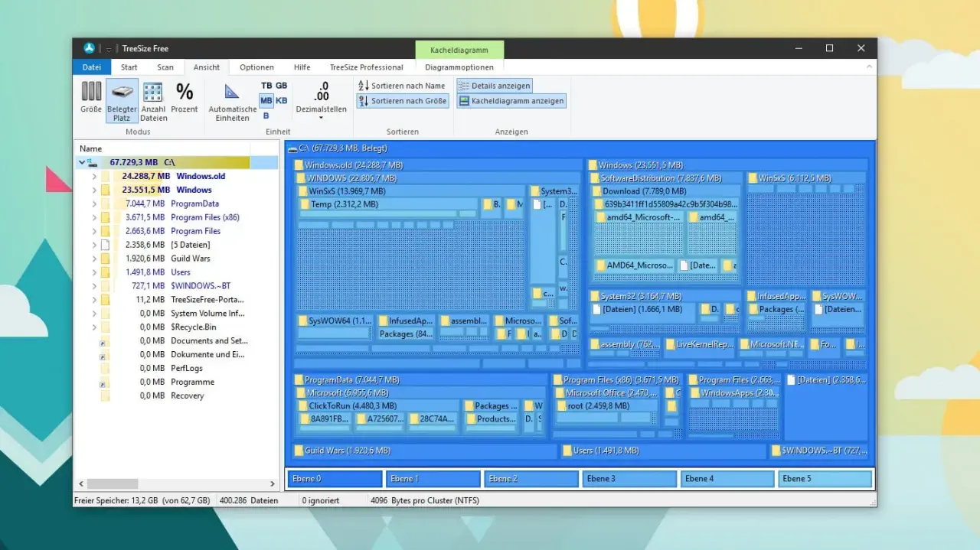Screen dimensions: 980x550
Task: Select the System Volume Inf... row
Action: tap(176, 314)
